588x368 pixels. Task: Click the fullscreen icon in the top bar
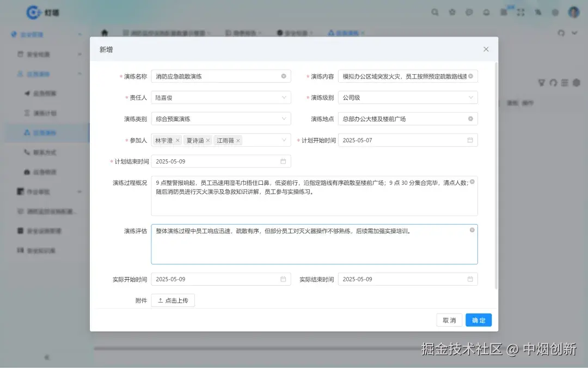tap(519, 12)
